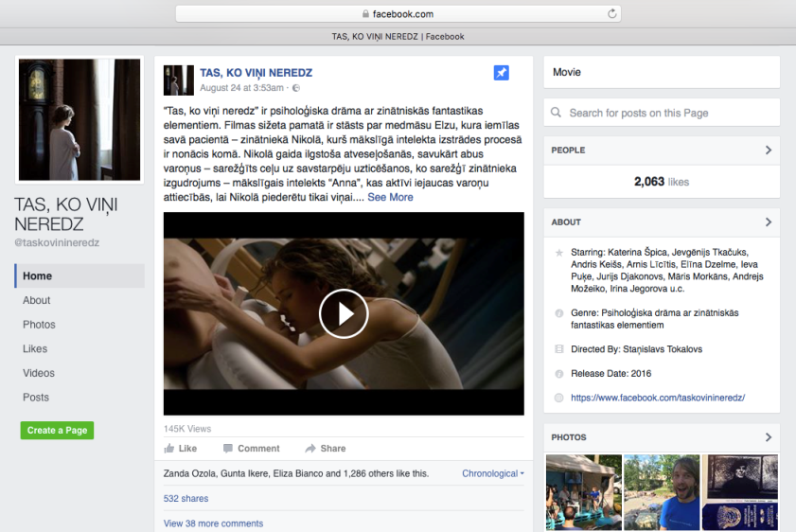Click the Zanda Ozola name in likes
This screenshot has width=796, height=532.
click(x=190, y=473)
